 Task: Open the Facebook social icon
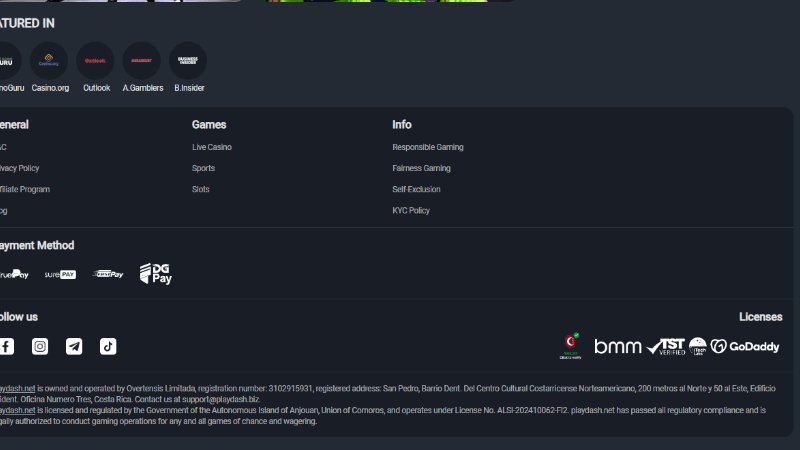tap(7, 346)
